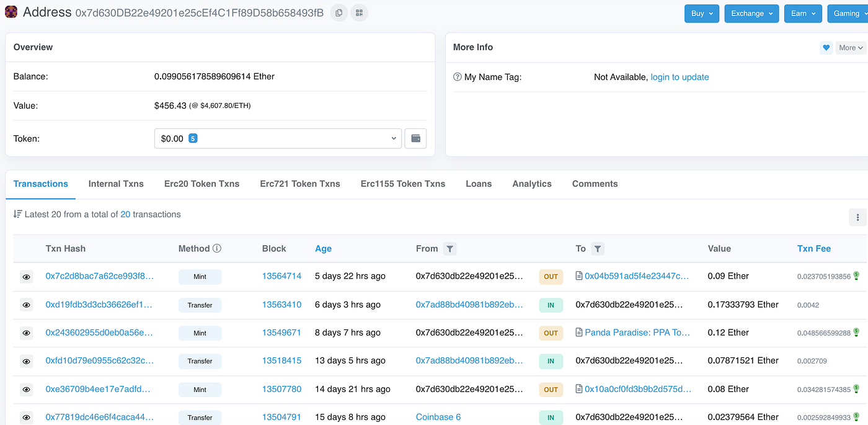The height and width of the screenshot is (425, 868).
Task: Click contract icon before 0x04b591ad5f4e23447c
Action: point(579,276)
